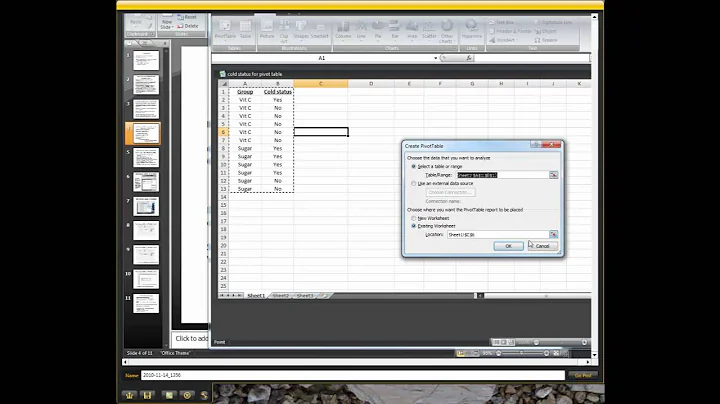The width and height of the screenshot is (720, 404).
Task: Click column D header
Action: [x=371, y=84]
